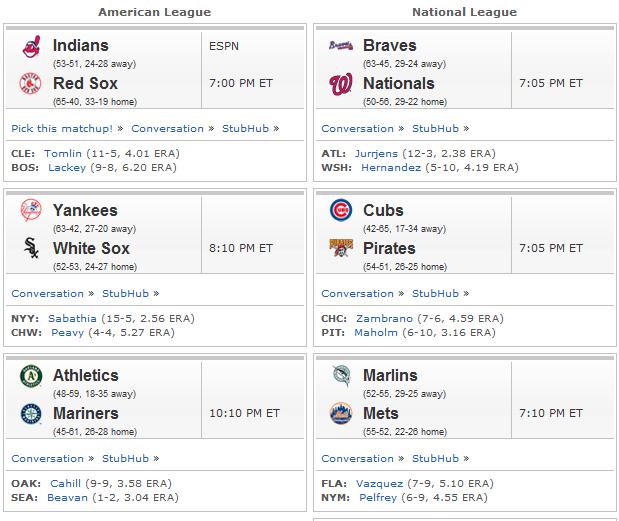Click the Seattle Mariners logo

pyautogui.click(x=31, y=414)
